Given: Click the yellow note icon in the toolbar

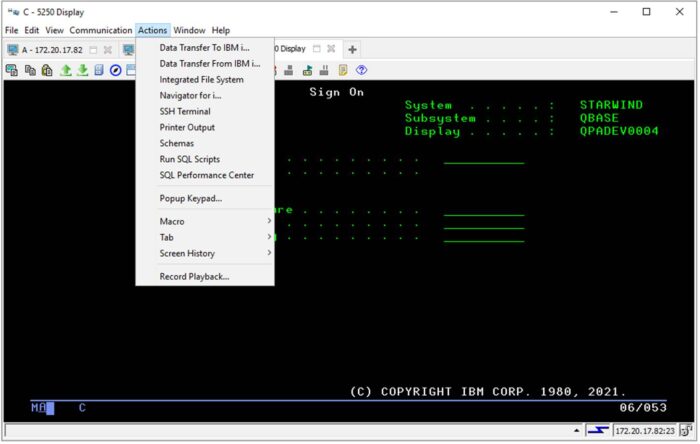Looking at the screenshot, I should (x=343, y=70).
